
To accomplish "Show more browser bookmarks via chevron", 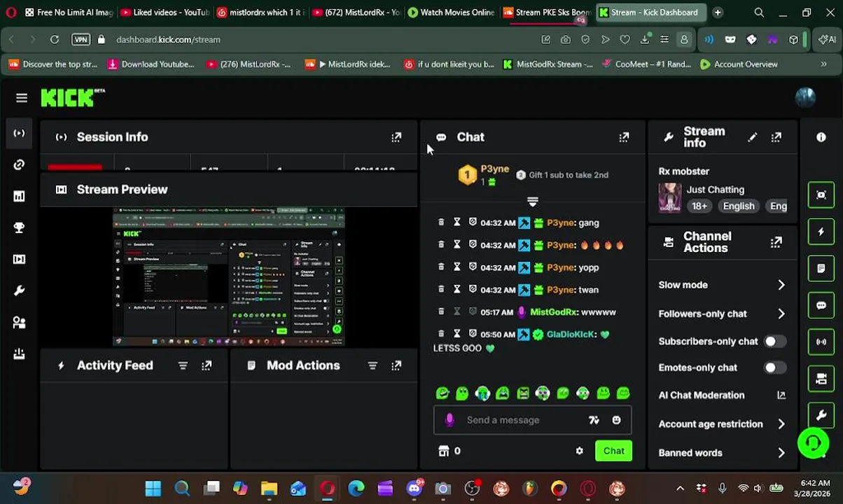I will 823,64.
